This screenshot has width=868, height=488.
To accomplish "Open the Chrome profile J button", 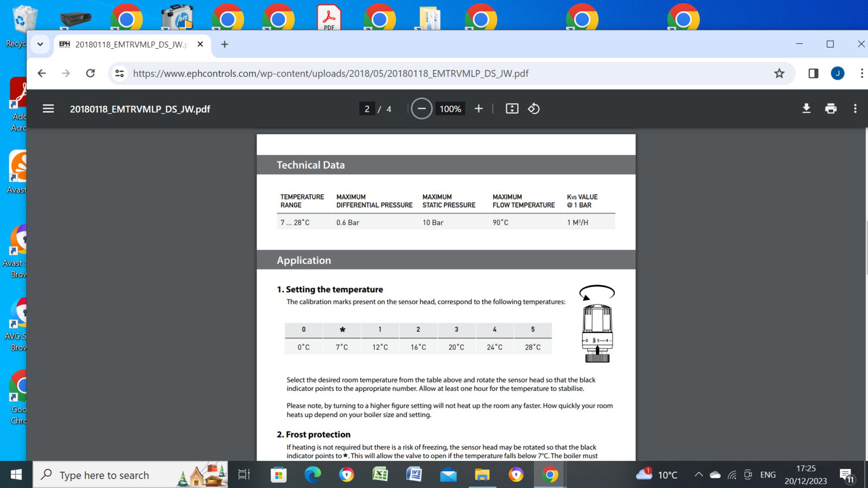I will 837,73.
